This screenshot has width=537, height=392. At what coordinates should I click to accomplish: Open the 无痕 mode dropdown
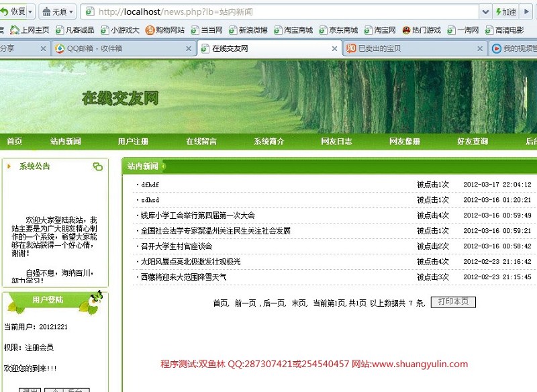71,12
